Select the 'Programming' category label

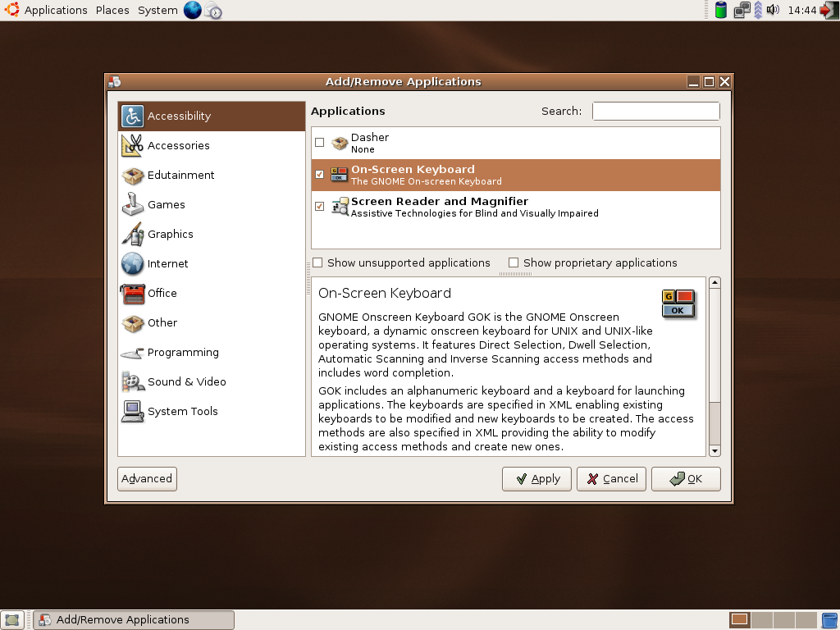pyautogui.click(x=183, y=353)
